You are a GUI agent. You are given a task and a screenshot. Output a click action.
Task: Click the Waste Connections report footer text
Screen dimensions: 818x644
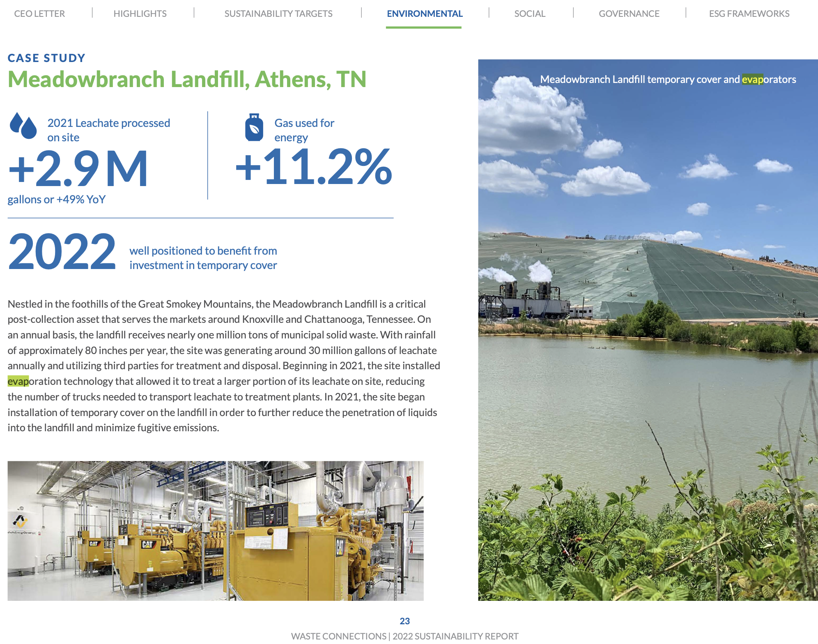404,636
